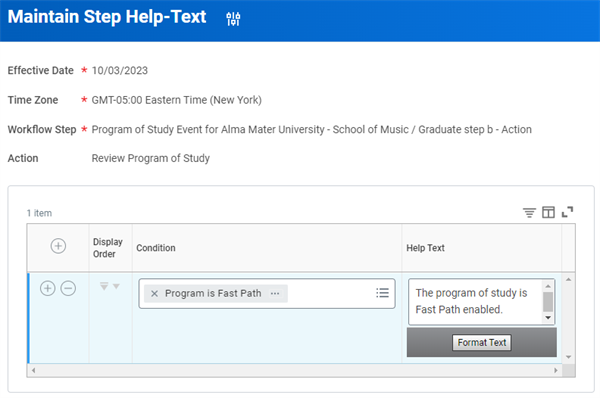Open the Condition prompt list icon
This screenshot has width=600, height=398.
[x=382, y=293]
